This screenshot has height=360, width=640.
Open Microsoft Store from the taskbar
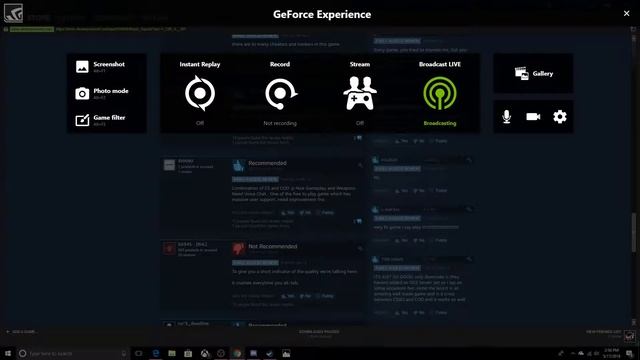[188, 353]
